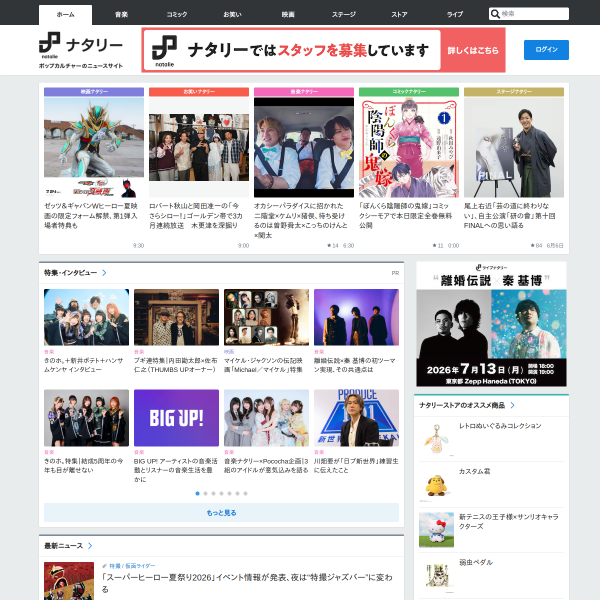Click 離婚伝説×秦基博 live ad banner
Viewport: 600px width, 600px height.
(x=491, y=324)
